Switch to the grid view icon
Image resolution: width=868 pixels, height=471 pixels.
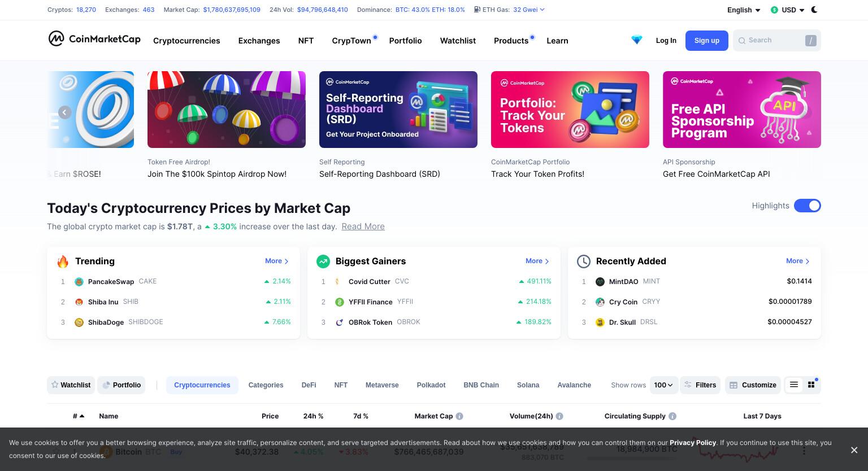pos(811,385)
